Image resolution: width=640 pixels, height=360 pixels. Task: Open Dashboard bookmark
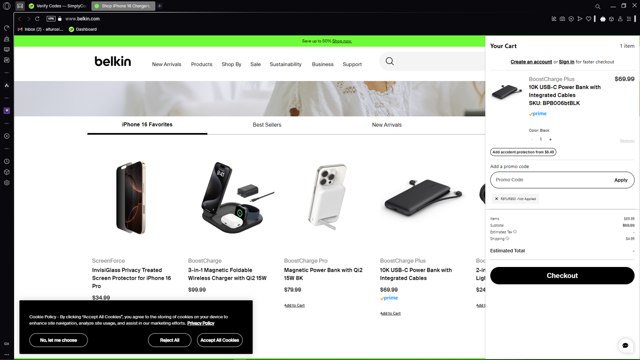pyautogui.click(x=83, y=29)
